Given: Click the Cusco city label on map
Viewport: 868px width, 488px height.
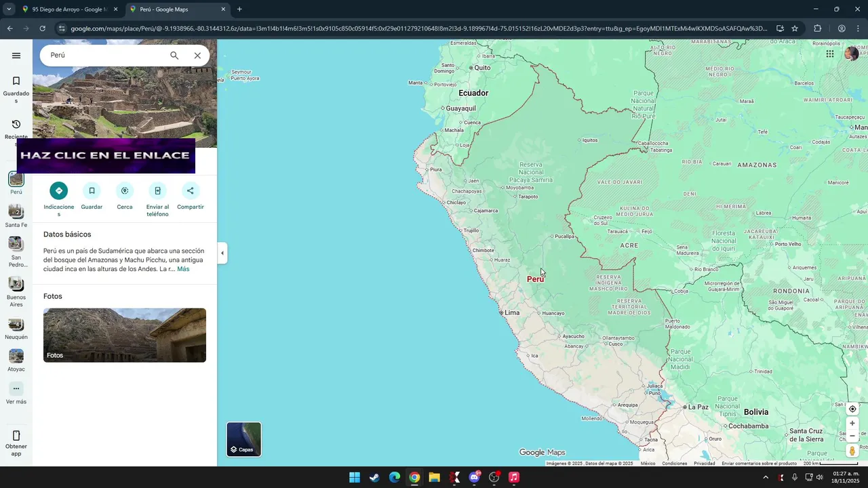Looking at the screenshot, I should click(615, 344).
